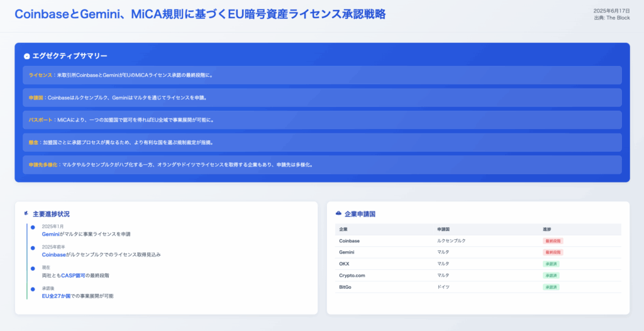
Task: Select the 現在 timeline dot
Action: point(33,269)
